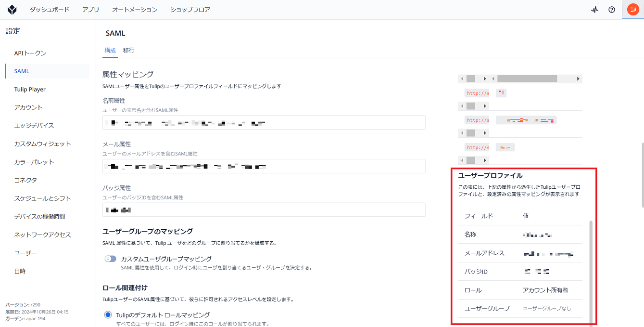Click the wide horizontal scrollbar thumb

point(527,78)
